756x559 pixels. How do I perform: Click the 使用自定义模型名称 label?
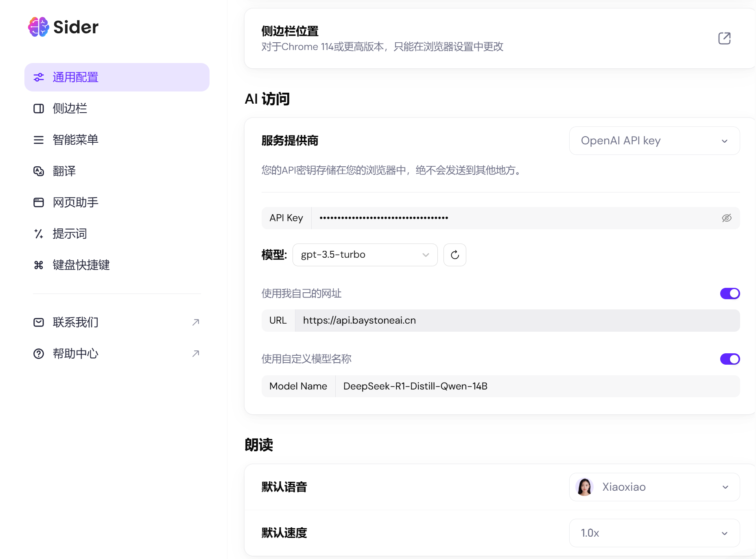(306, 359)
